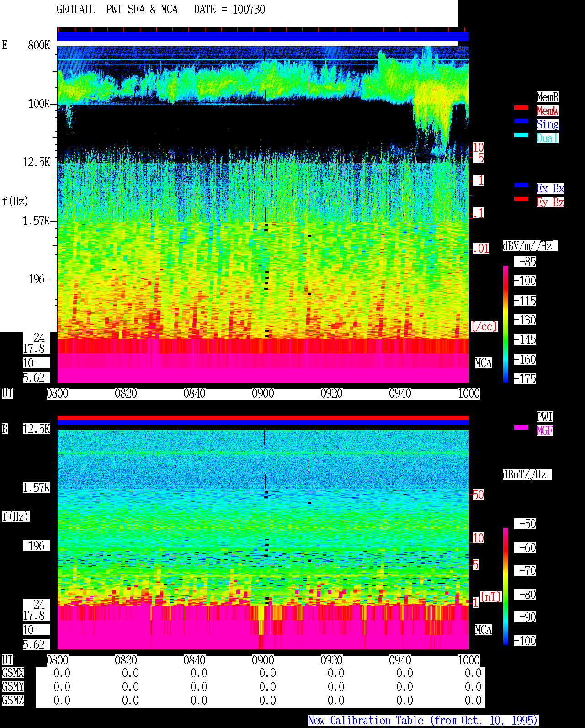Click the GEOTAIL PWI SFA & MCA title
The height and width of the screenshot is (728, 585).
(117, 10)
